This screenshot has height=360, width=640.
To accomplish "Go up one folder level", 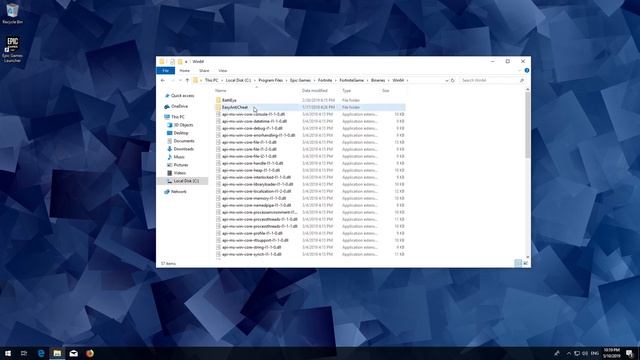I will 187,80.
